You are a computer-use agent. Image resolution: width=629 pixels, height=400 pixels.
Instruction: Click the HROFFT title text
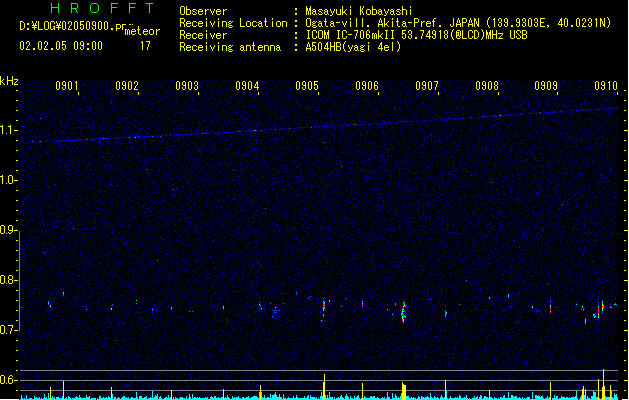102,8
